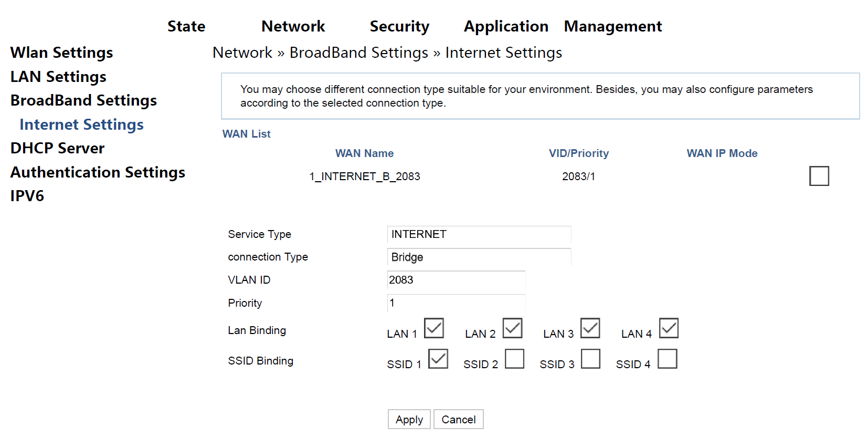Click the WAN Name column header
The height and width of the screenshot is (437, 868).
[x=365, y=153]
